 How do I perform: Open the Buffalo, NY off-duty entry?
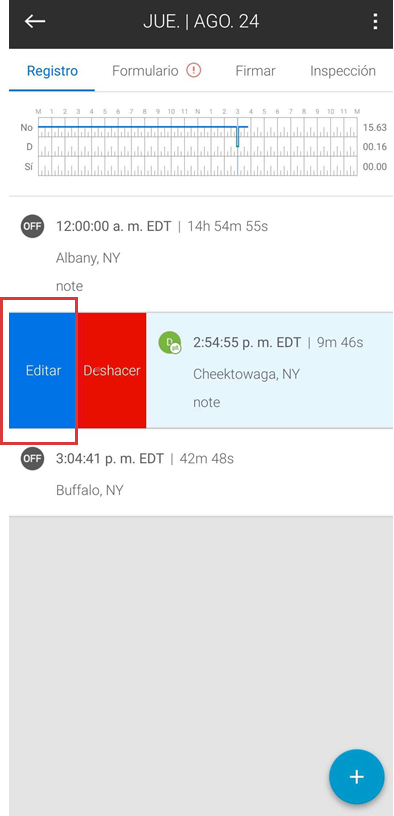(x=201, y=473)
